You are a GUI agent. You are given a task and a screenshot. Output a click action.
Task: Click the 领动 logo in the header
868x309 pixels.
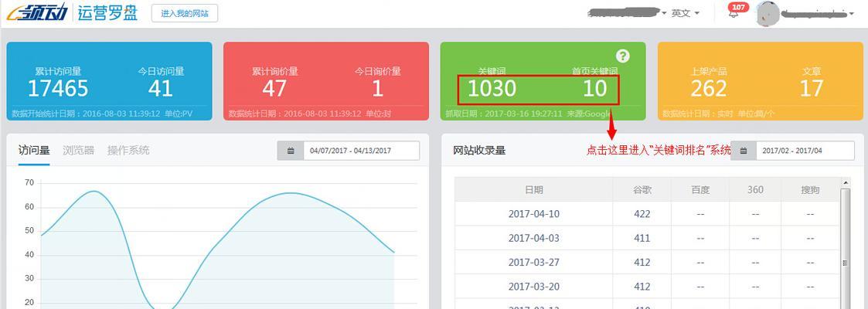[36, 12]
